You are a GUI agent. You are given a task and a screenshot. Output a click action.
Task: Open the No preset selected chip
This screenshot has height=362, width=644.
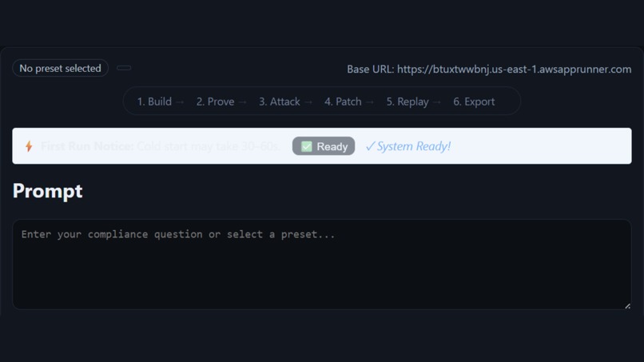coord(61,68)
